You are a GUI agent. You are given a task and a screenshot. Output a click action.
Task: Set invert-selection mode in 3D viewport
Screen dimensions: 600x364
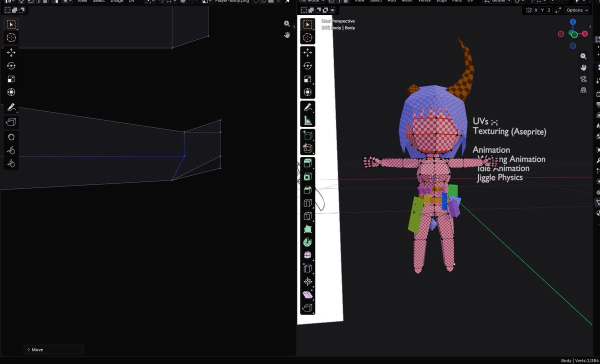coord(325,10)
